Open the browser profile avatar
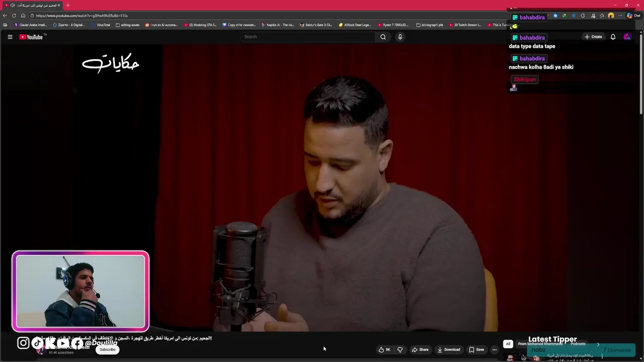The image size is (644, 362). 611,16
